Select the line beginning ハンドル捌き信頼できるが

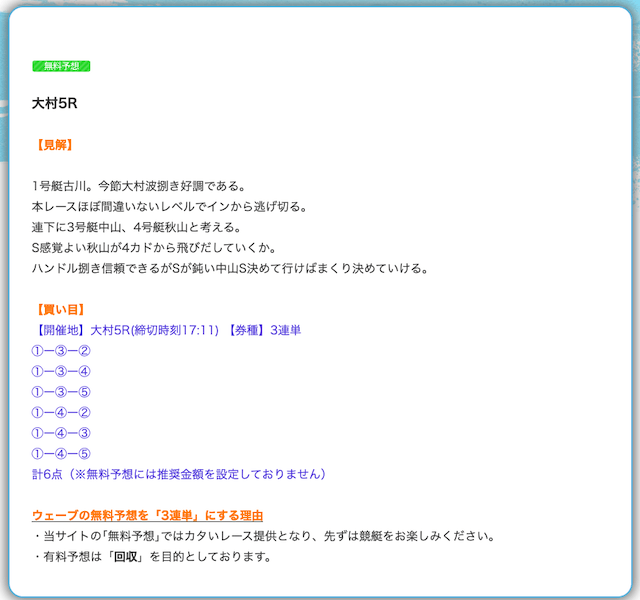point(230,269)
